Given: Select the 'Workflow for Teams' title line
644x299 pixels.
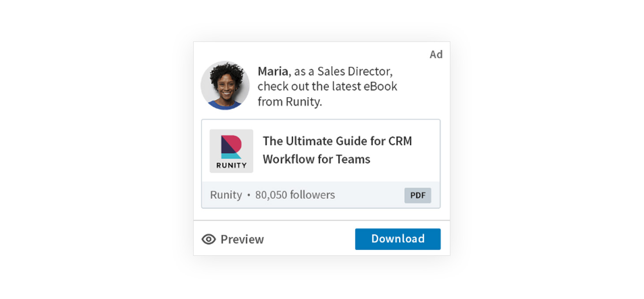Looking at the screenshot, I should click(x=317, y=159).
